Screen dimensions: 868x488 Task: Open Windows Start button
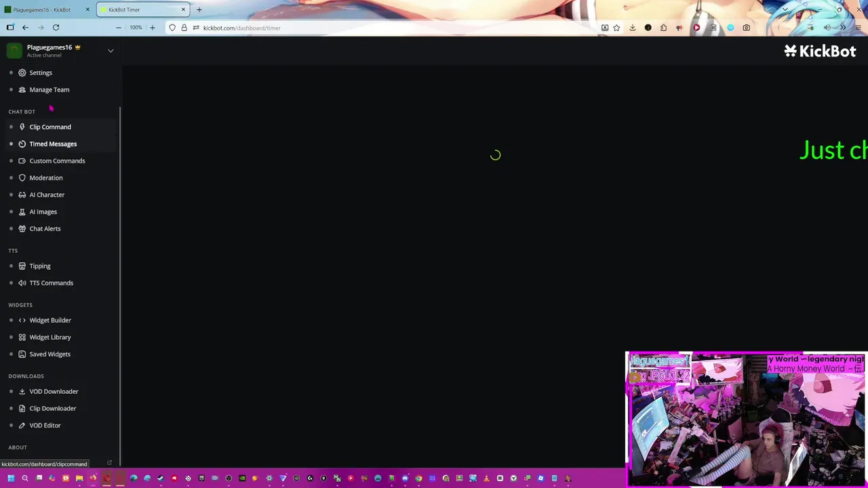point(11,479)
